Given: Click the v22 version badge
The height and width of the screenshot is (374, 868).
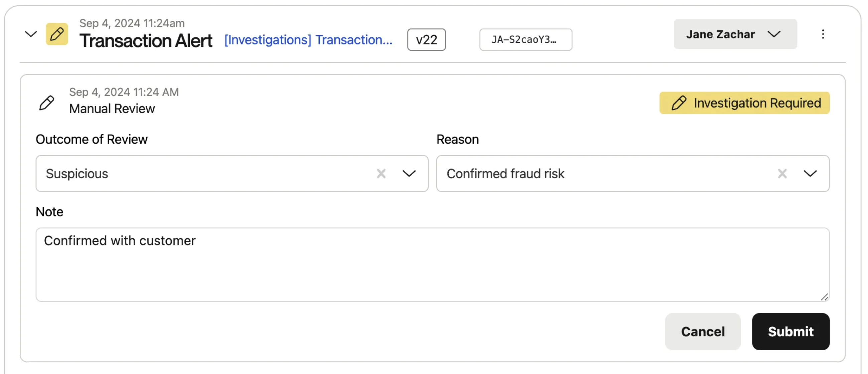Looking at the screenshot, I should (426, 40).
